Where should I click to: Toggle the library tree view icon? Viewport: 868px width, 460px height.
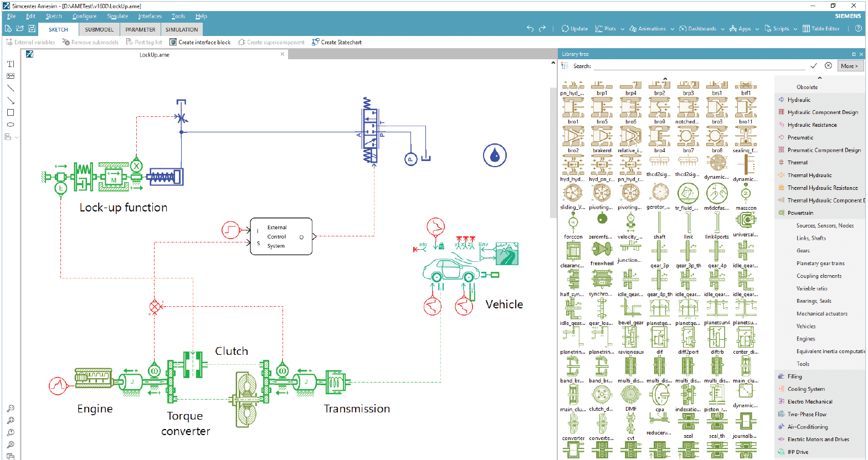pyautogui.click(x=564, y=66)
